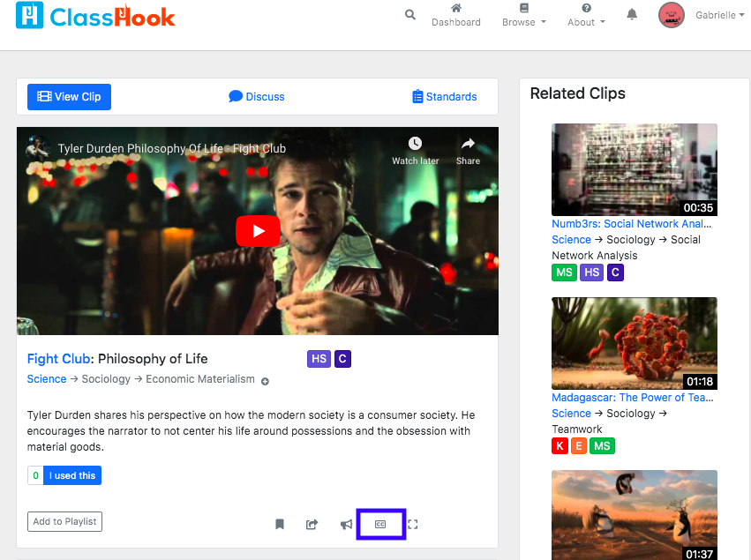
Task: Click the 0 used count box
Action: (35, 475)
